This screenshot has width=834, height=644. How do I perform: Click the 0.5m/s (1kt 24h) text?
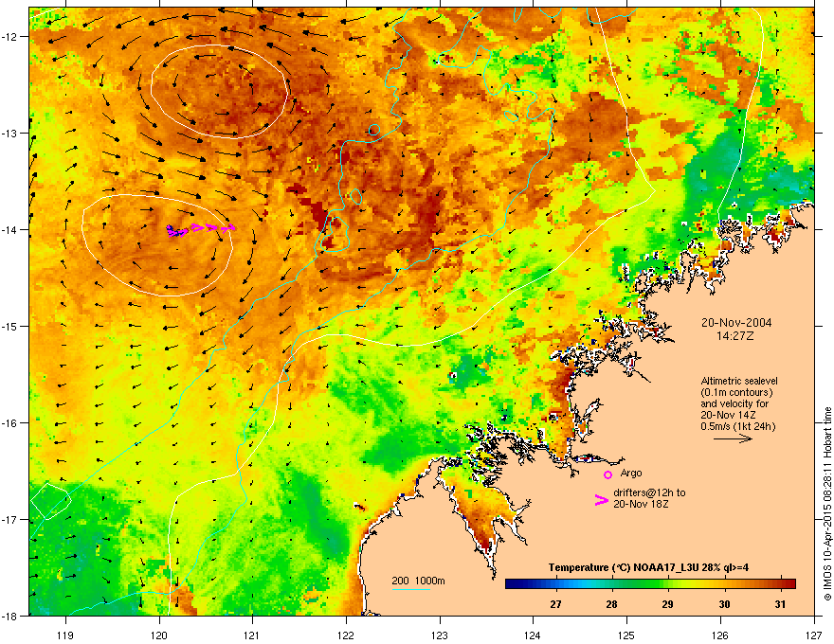pos(738,426)
